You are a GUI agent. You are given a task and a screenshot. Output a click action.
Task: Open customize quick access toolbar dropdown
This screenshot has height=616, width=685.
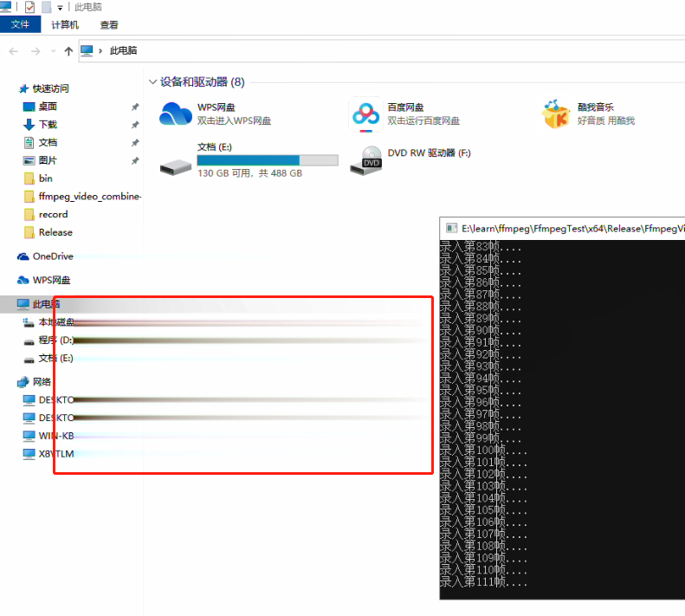tap(61, 8)
